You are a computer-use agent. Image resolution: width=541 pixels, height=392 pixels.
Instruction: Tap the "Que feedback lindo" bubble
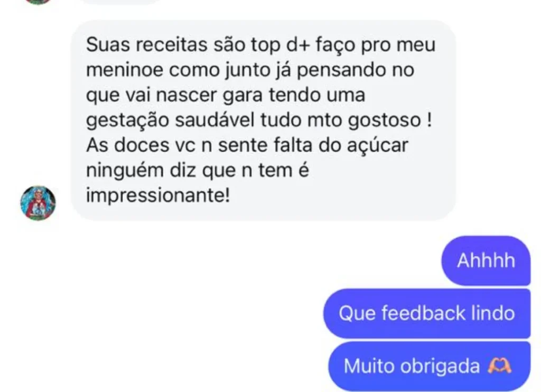(x=427, y=313)
